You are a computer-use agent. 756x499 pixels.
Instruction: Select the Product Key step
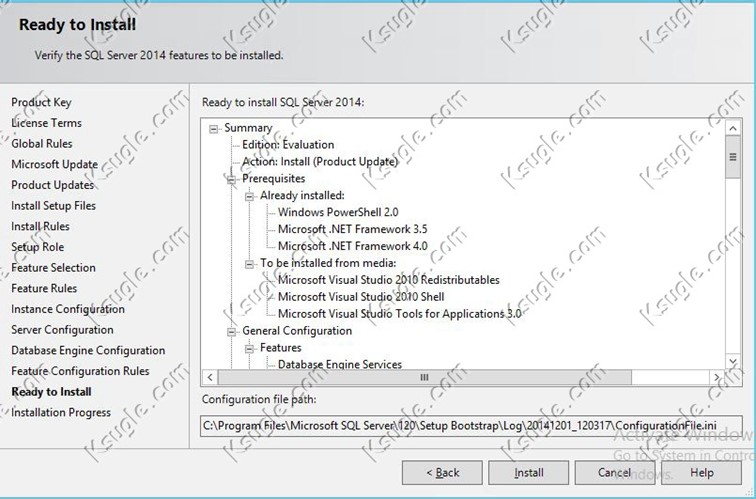(41, 102)
